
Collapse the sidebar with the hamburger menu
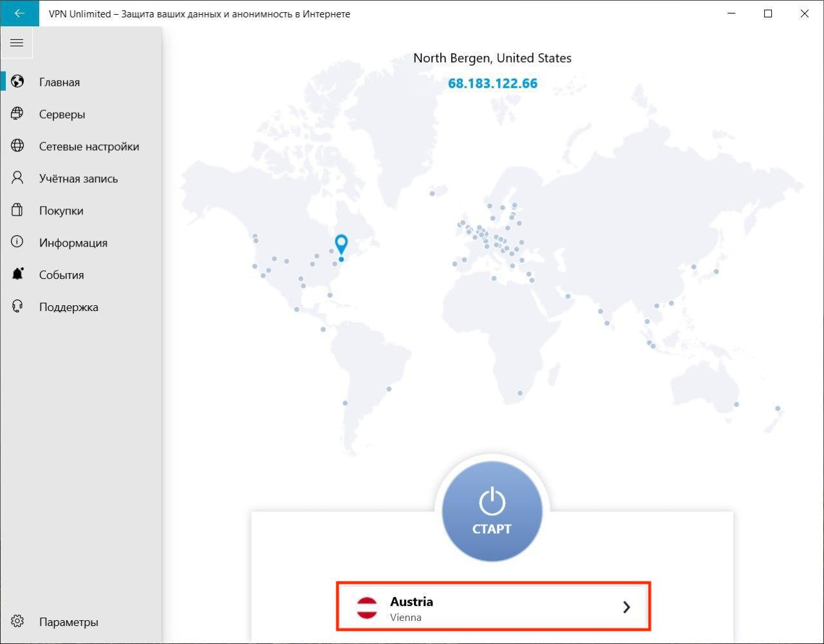pyautogui.click(x=17, y=43)
